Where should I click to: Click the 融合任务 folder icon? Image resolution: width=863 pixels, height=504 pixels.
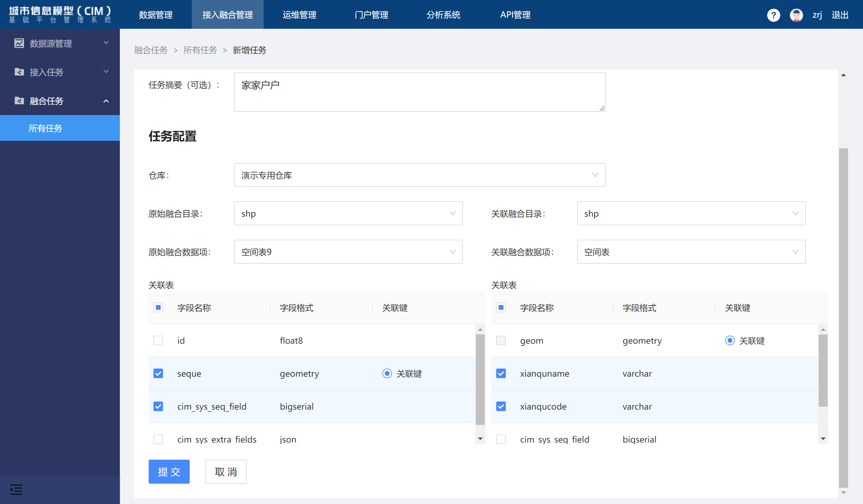(19, 101)
